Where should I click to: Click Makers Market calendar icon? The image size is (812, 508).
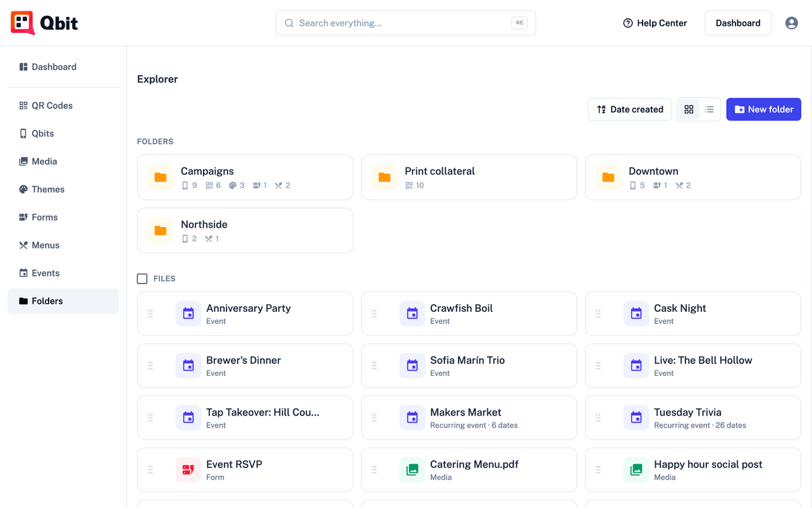(412, 418)
